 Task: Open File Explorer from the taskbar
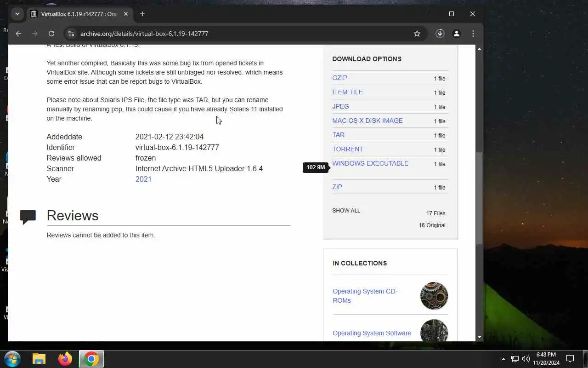(x=39, y=359)
